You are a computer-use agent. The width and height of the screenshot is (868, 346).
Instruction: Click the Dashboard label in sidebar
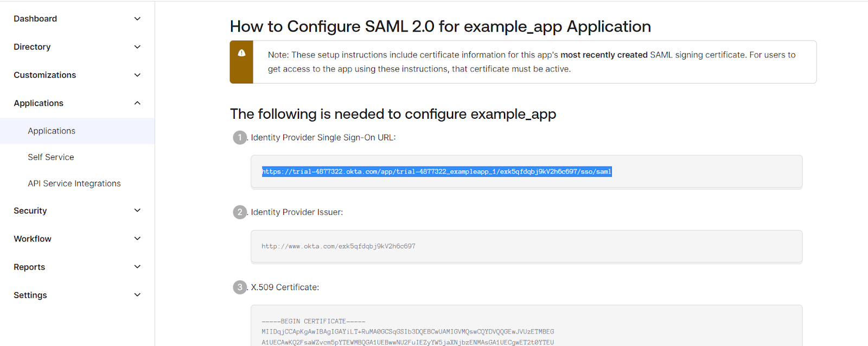(x=35, y=19)
